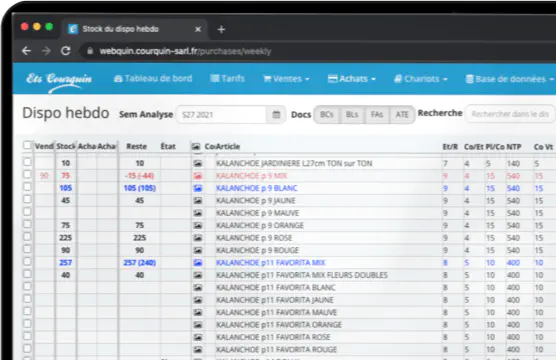Viewport: 556px width, 360px height.
Task: Check the KALANCHOE JARDINIERE L27cm row checkbox
Action: 27,162
